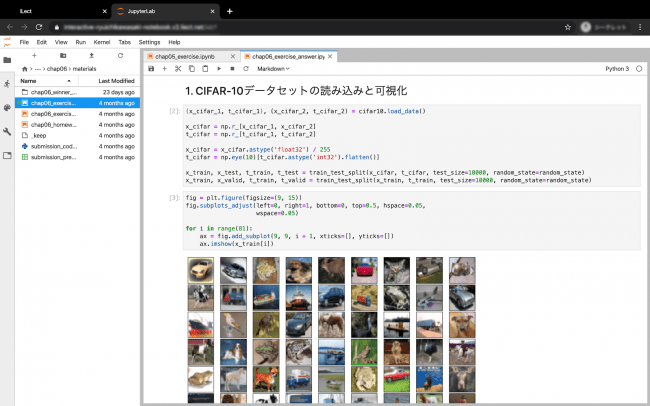Click the browser forward arrow
The height and width of the screenshot is (406, 650).
(24, 27)
